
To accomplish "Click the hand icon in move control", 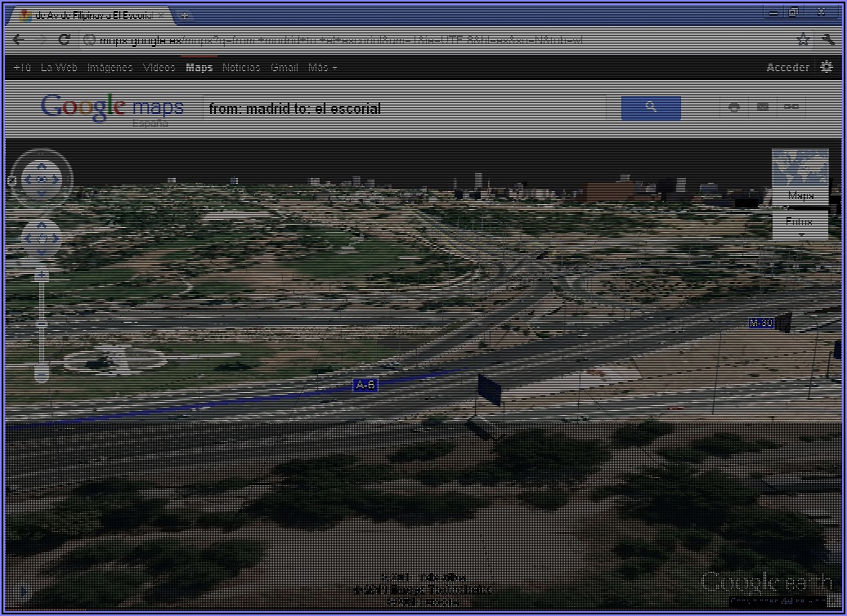I will click(x=42, y=238).
